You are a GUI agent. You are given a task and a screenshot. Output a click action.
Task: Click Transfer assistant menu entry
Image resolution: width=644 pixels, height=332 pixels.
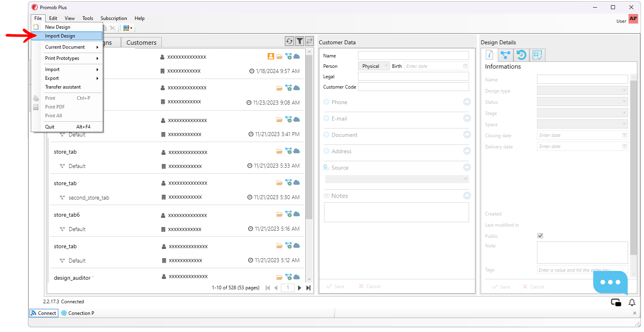point(67,87)
